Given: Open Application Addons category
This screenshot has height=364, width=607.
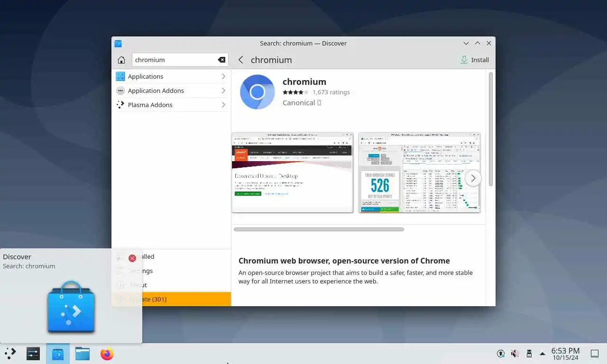Looking at the screenshot, I should pos(171,91).
